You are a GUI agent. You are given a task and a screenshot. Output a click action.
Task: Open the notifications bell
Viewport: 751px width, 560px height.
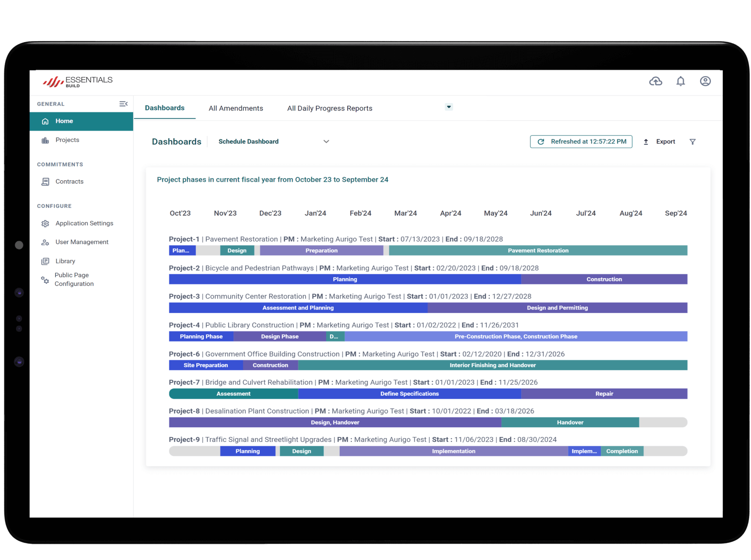(x=680, y=81)
